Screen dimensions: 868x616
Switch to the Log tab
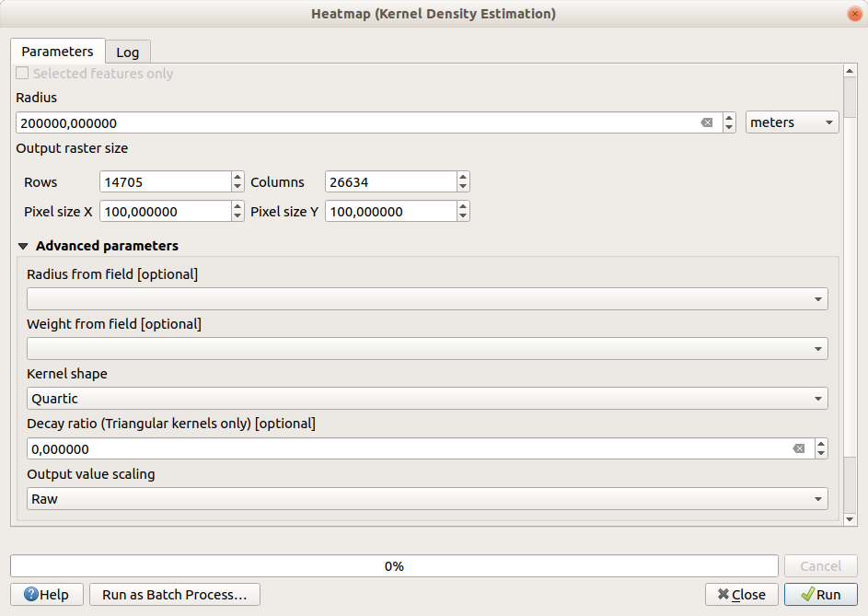pos(127,52)
